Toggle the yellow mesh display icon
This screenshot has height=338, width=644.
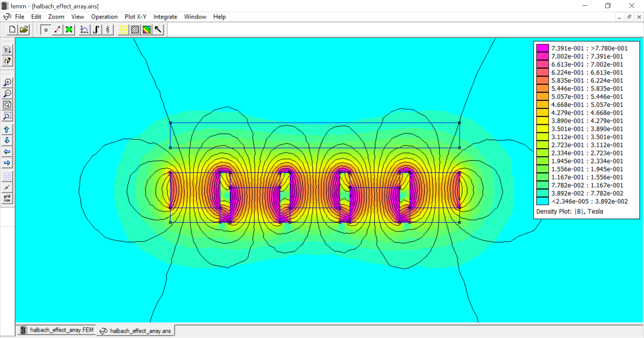pos(123,30)
